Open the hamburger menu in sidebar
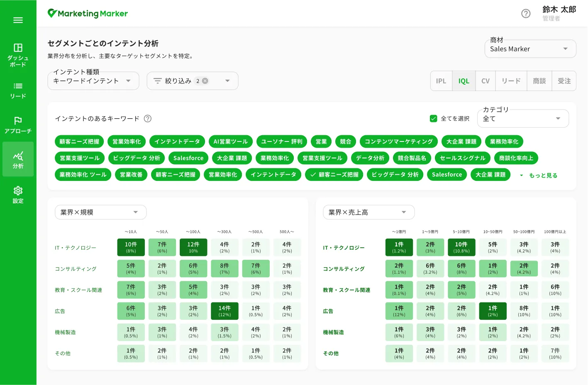Image resolution: width=588 pixels, height=385 pixels. point(18,20)
